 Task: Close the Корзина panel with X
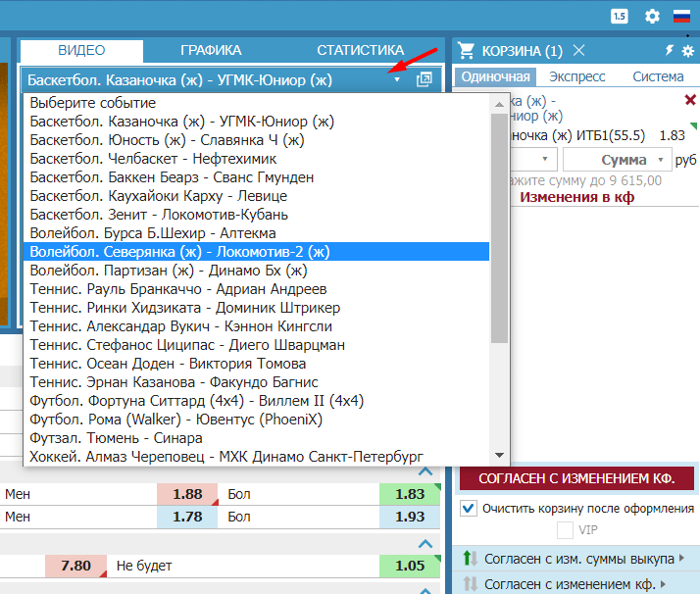pyautogui.click(x=579, y=50)
